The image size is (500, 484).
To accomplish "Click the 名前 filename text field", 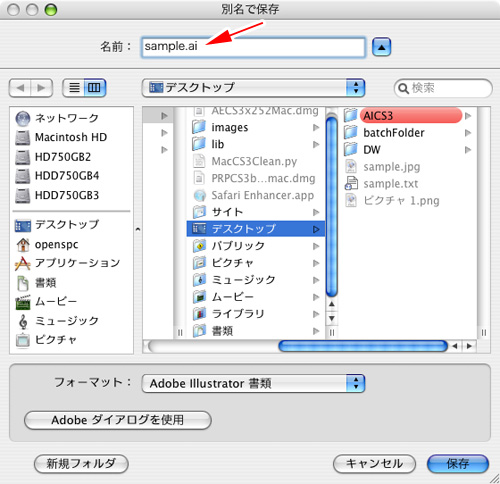I will point(253,47).
